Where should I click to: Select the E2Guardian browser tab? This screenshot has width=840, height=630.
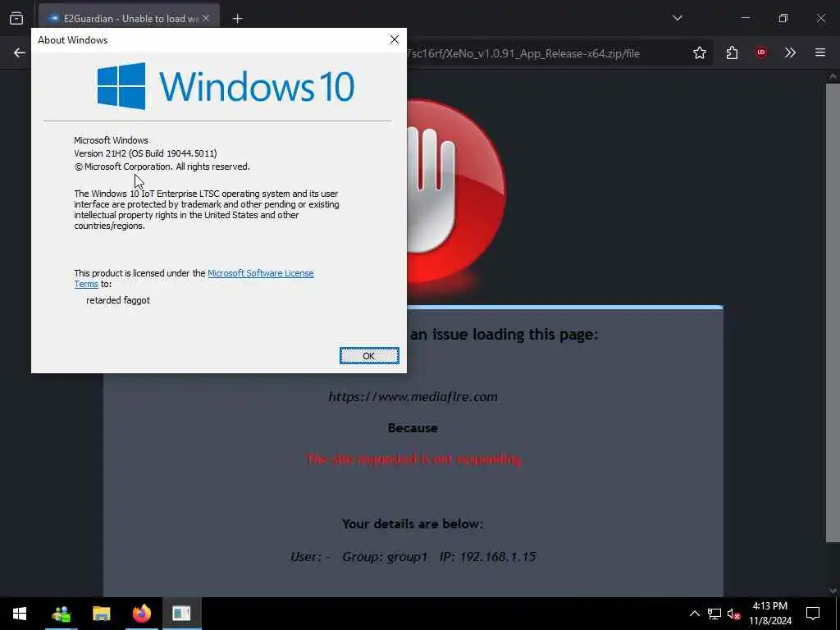pyautogui.click(x=129, y=18)
